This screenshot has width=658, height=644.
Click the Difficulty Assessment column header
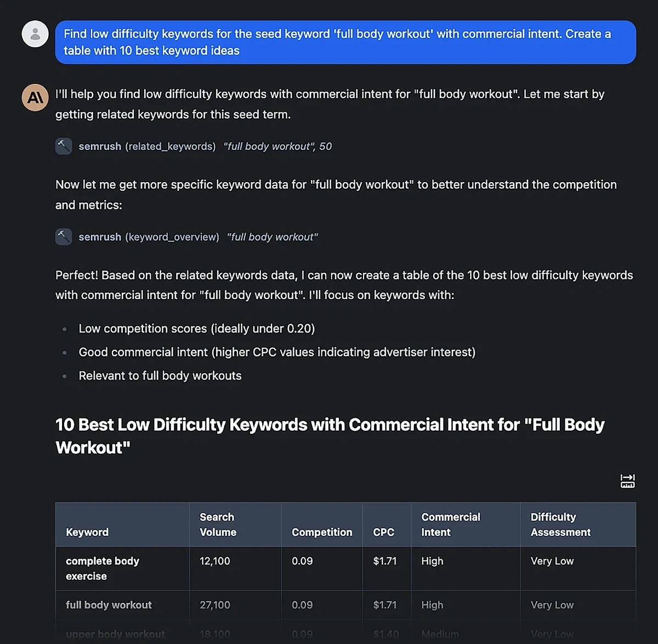click(x=560, y=524)
